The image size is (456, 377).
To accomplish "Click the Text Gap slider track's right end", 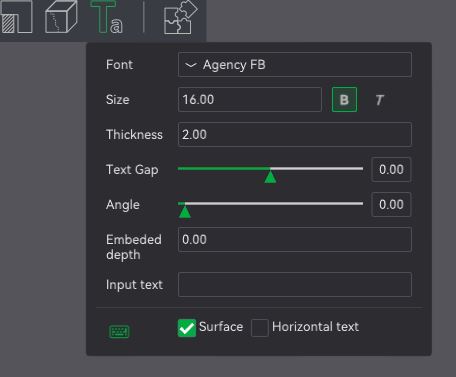I will 361,169.
